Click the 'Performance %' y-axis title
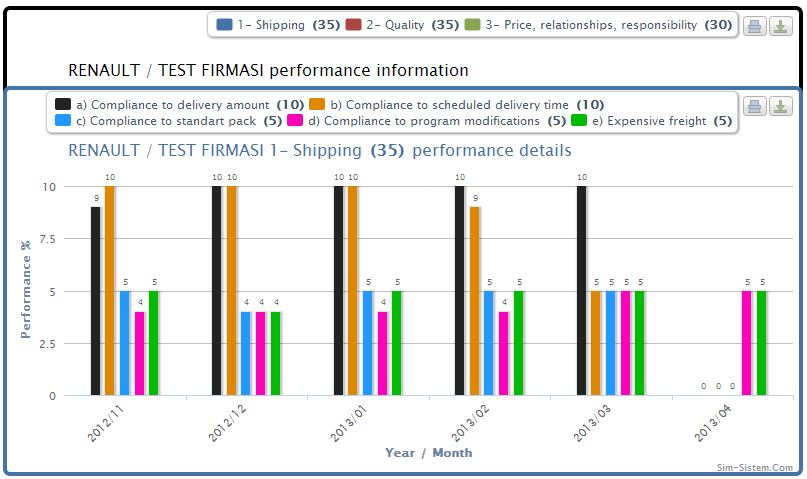 point(25,290)
